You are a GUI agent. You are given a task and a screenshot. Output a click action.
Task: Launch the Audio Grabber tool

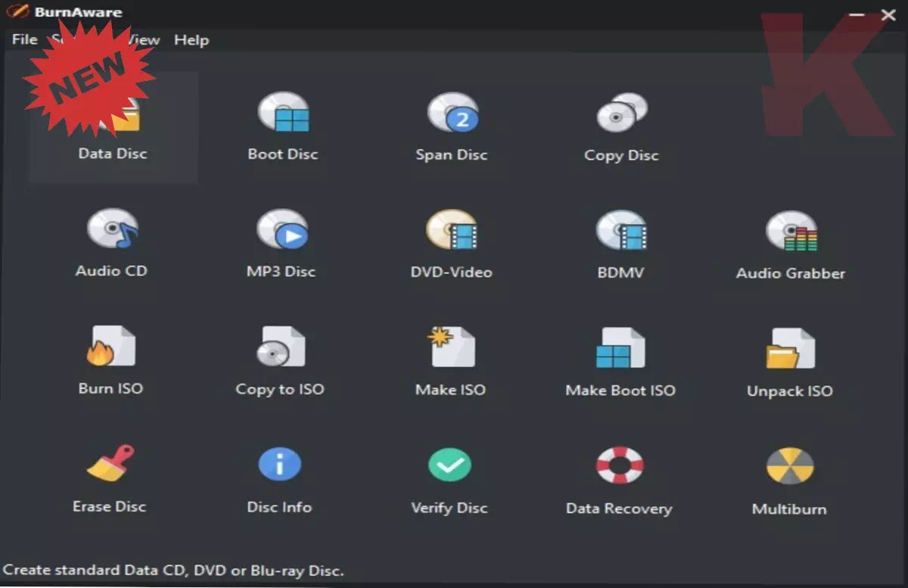point(791,246)
